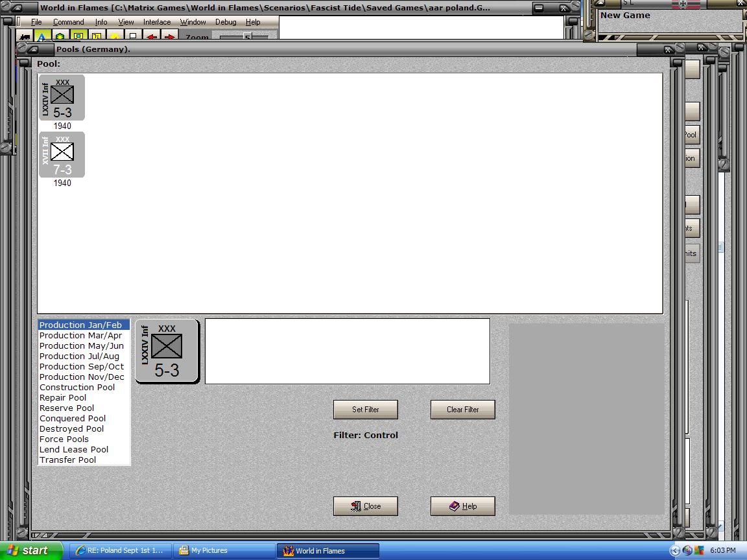Select the LXXIV Inf 5-3 counter in pool
The width and height of the screenshot is (747, 560).
click(x=62, y=98)
